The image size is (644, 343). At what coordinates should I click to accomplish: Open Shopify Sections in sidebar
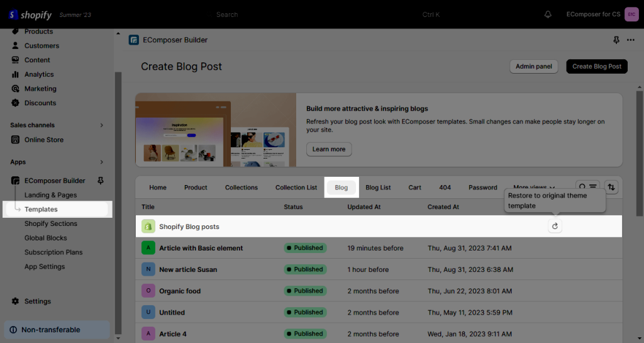(x=50, y=223)
